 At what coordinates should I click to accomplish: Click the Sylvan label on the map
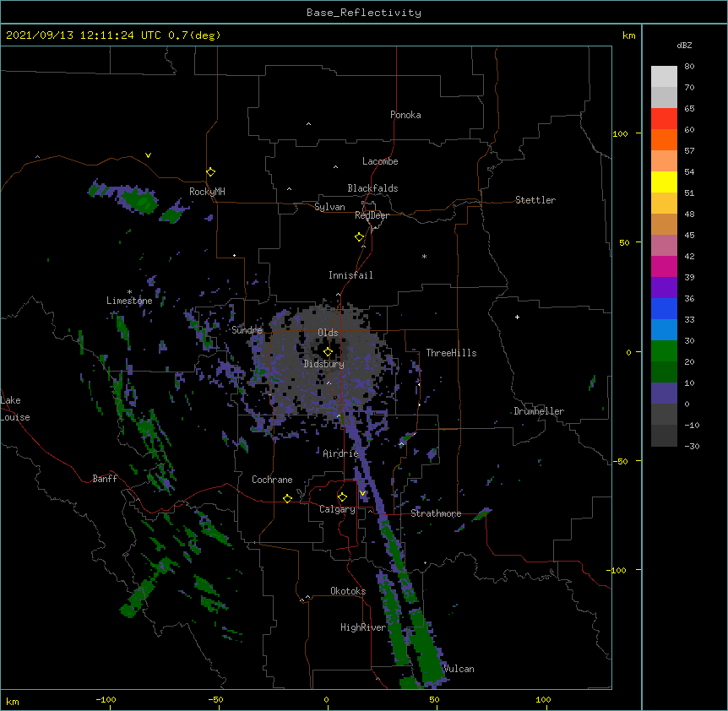tap(329, 207)
